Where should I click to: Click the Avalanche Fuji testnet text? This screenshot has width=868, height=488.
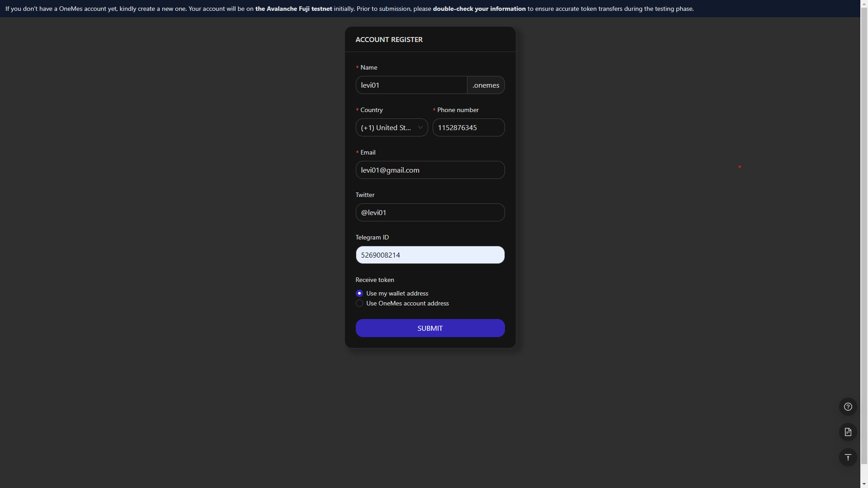coord(293,9)
